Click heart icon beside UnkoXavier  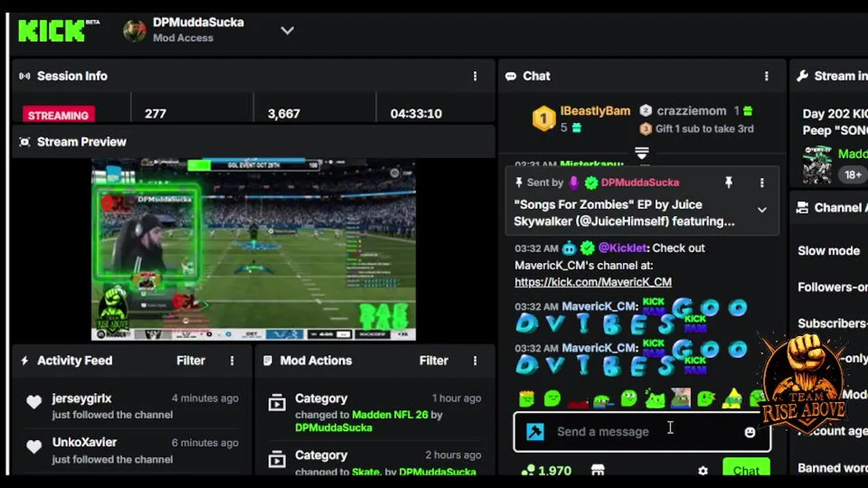(34, 447)
